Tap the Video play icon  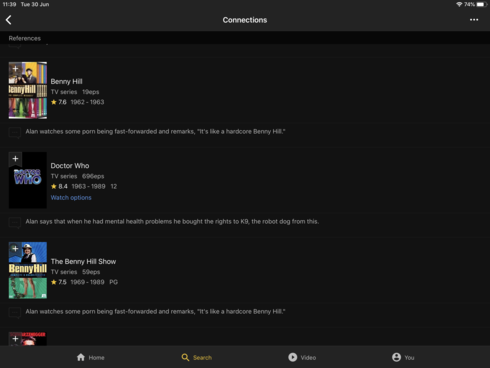click(x=292, y=357)
